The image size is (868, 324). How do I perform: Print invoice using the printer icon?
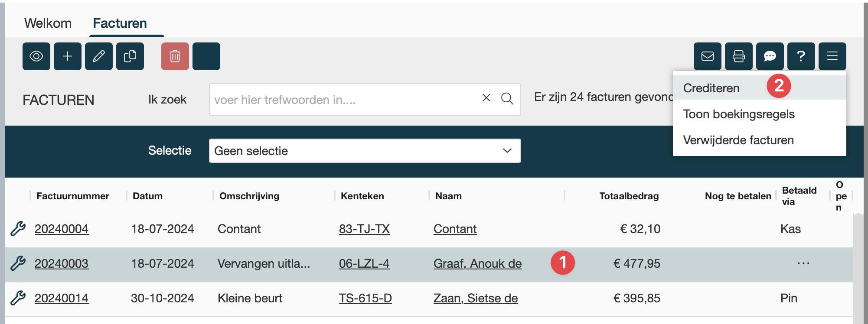(x=739, y=56)
